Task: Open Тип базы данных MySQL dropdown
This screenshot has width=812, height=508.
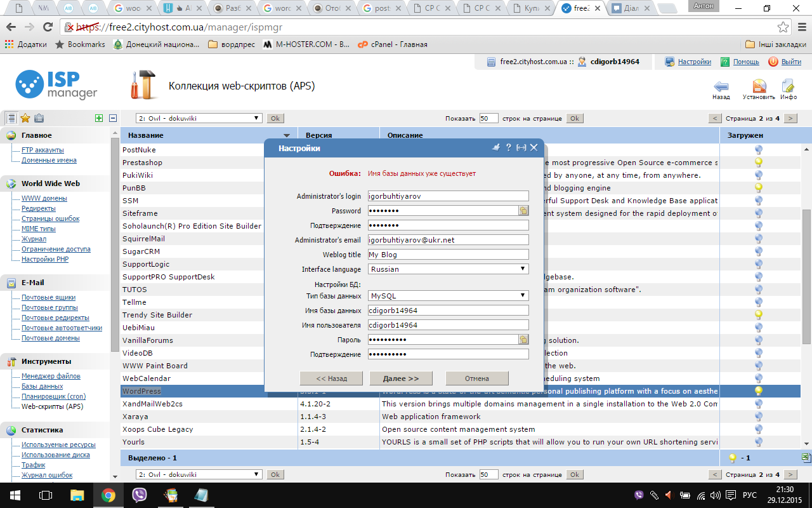Action: coord(448,296)
